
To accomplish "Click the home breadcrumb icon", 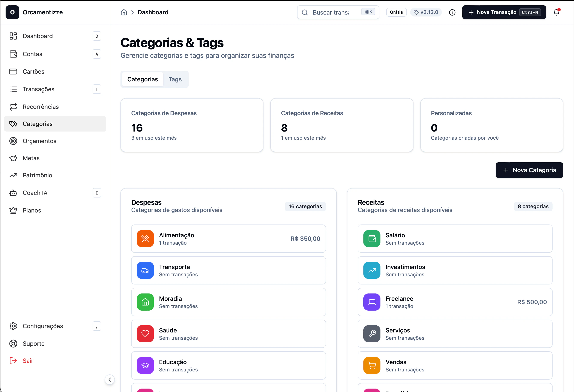I will coord(124,12).
